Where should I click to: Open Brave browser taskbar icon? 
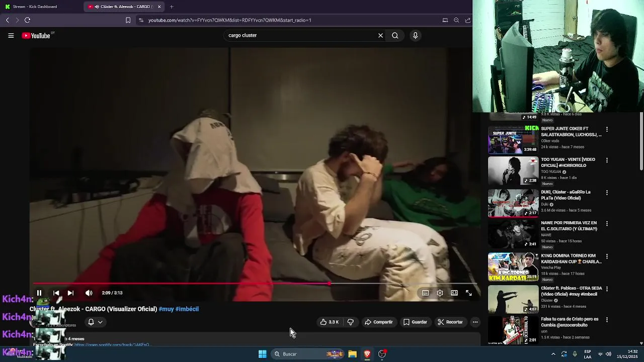click(367, 354)
